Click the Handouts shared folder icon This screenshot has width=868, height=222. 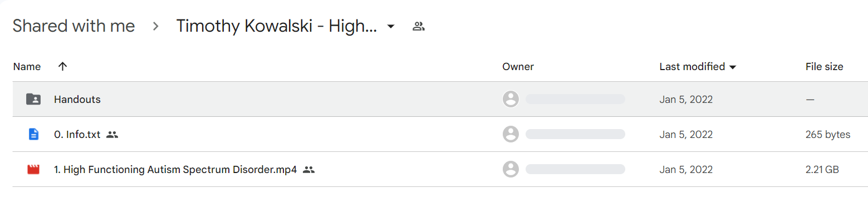[33, 100]
